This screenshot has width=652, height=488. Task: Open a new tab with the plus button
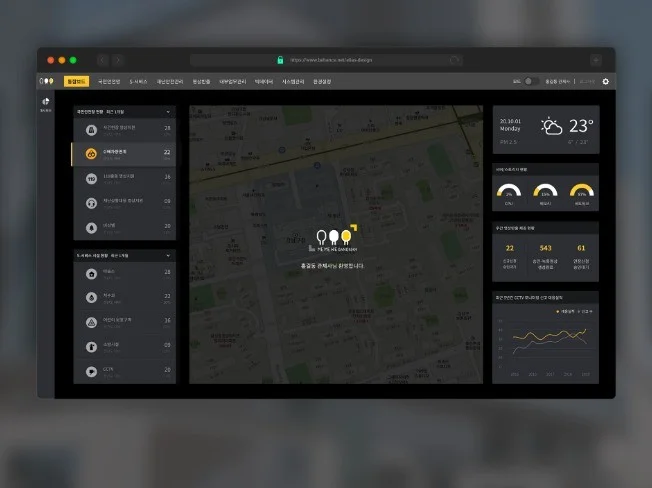(x=596, y=60)
